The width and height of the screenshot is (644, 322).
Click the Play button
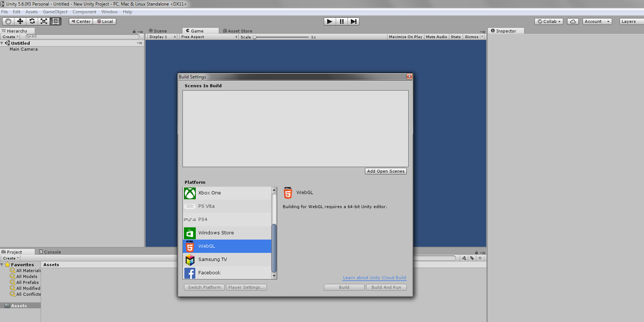pos(329,21)
